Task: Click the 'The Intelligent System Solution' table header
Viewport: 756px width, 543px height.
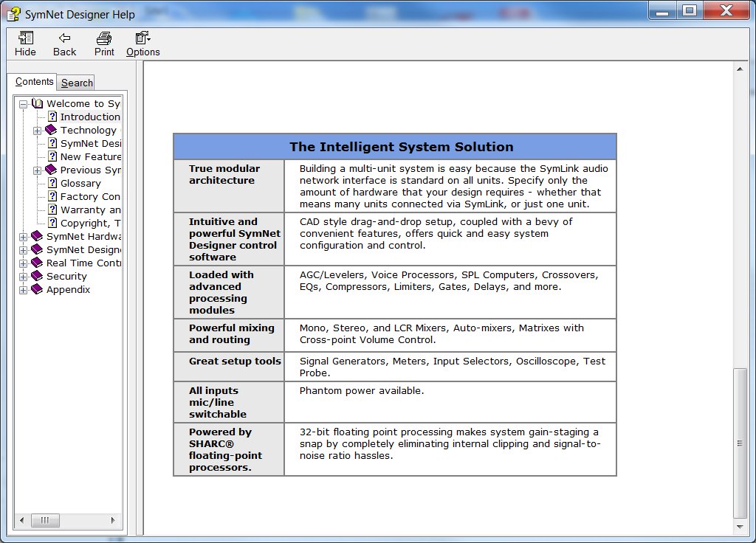Action: pos(395,147)
